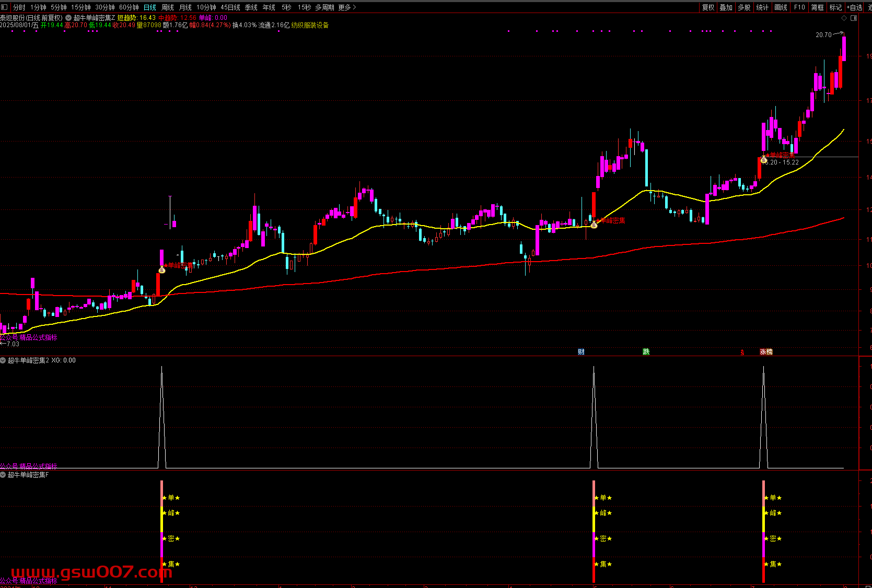This screenshot has height=588, width=872.
Task: Click the 叠加 overlay button
Action: coord(726,7)
